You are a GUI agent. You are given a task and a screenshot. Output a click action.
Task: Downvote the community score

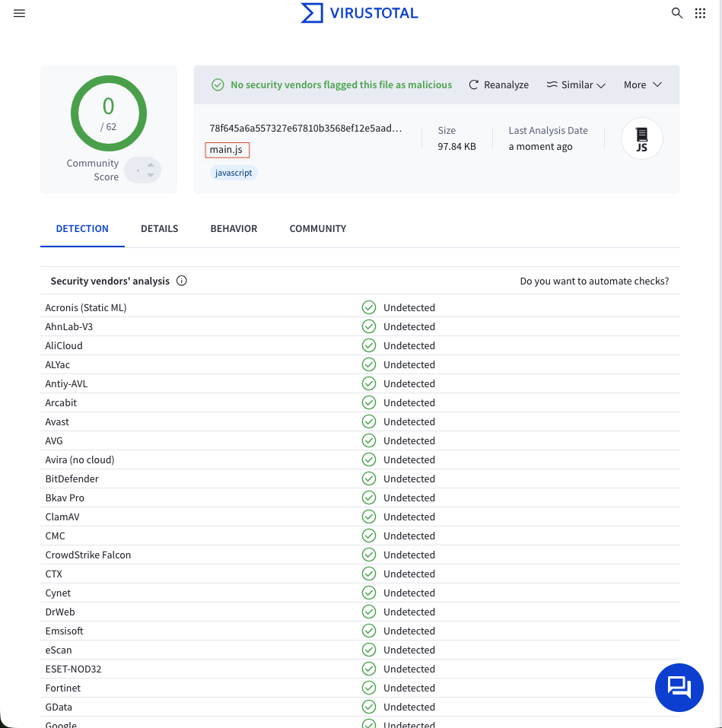click(x=151, y=175)
